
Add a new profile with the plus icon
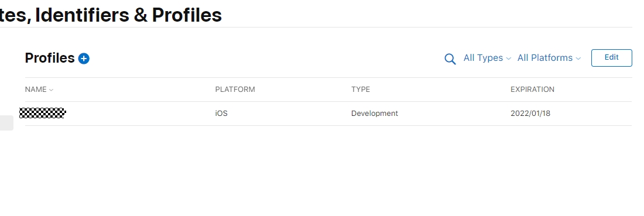coord(84,59)
